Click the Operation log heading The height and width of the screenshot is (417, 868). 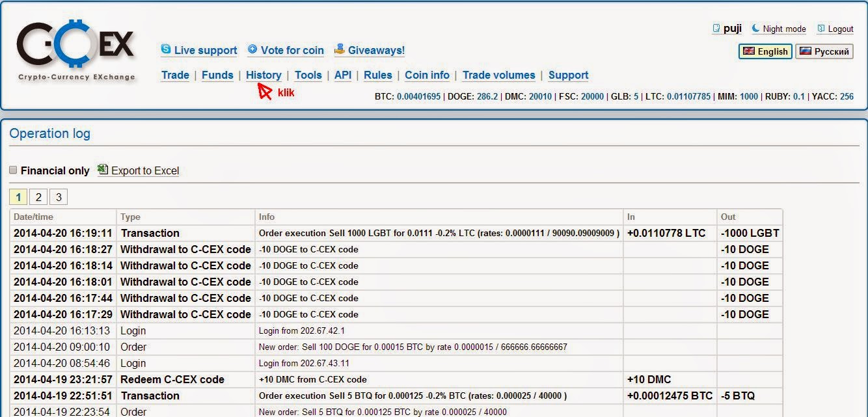click(49, 133)
